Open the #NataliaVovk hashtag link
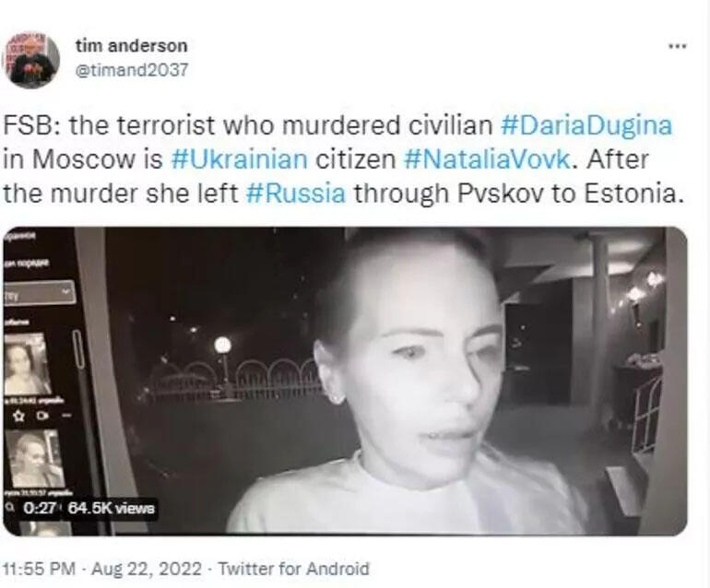The height and width of the screenshot is (588, 710). tap(486, 159)
